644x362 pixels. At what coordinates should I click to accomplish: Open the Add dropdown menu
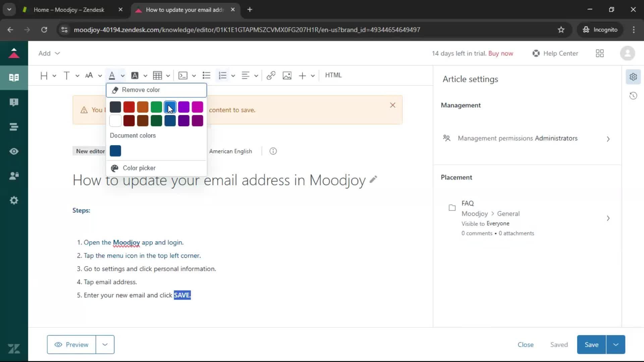tap(49, 53)
